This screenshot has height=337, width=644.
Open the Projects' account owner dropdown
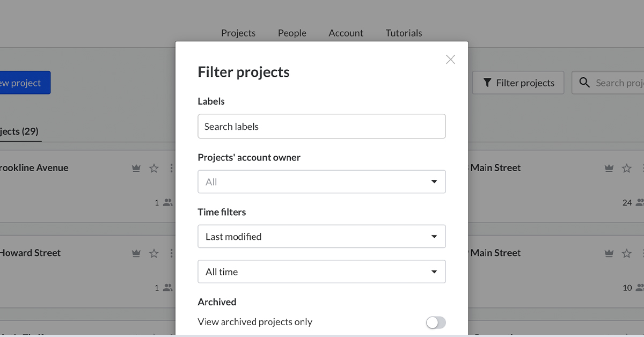[x=321, y=182]
